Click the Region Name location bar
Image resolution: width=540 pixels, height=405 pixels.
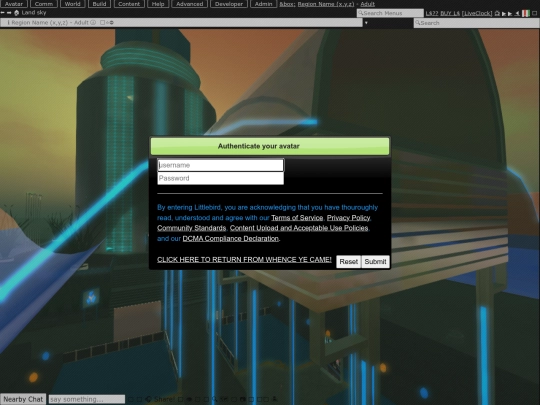click(181, 22)
